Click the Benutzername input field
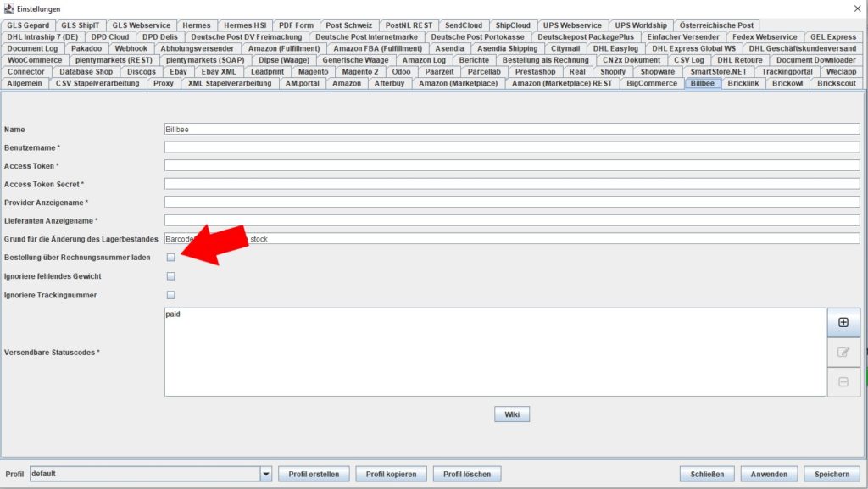Viewport: 868px width, 489px height. click(512, 147)
